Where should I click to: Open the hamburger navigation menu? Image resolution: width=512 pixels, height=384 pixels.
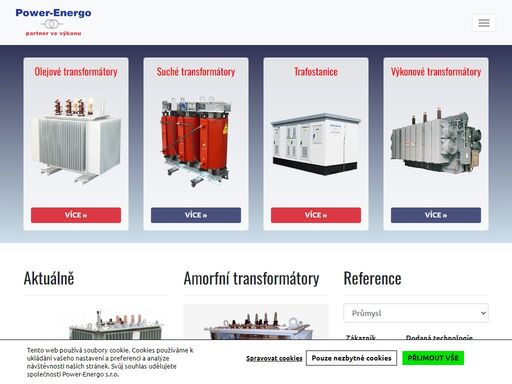(x=484, y=23)
